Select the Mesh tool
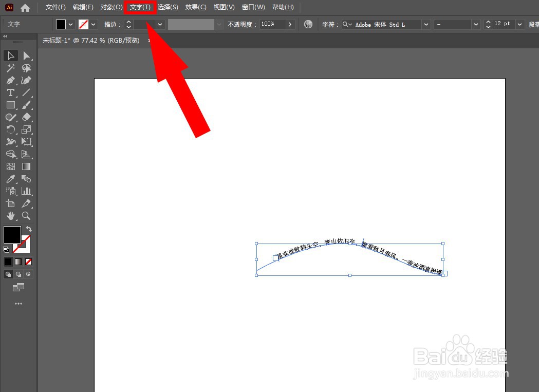The height and width of the screenshot is (392, 539). coord(11,167)
